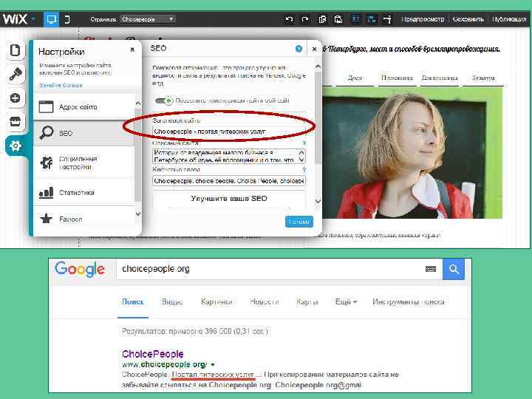This screenshot has height=399, width=532.
Task: Redo the last action
Action: [x=305, y=19]
